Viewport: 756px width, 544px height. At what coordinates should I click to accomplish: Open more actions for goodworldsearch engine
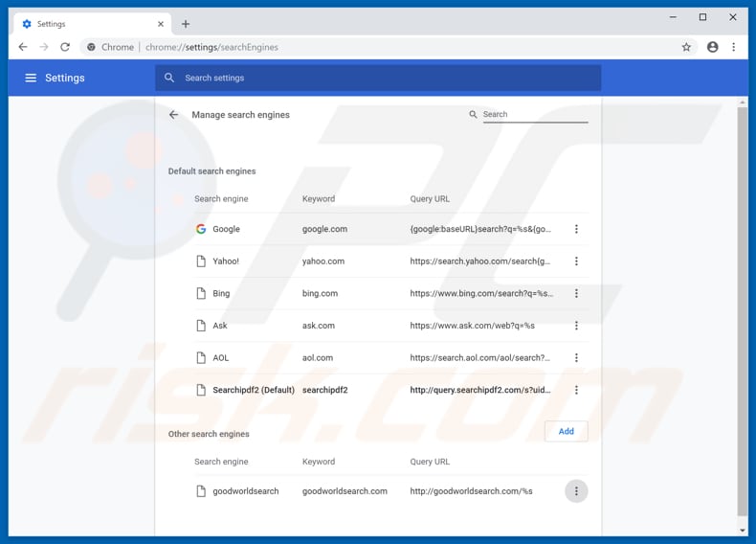click(x=576, y=491)
